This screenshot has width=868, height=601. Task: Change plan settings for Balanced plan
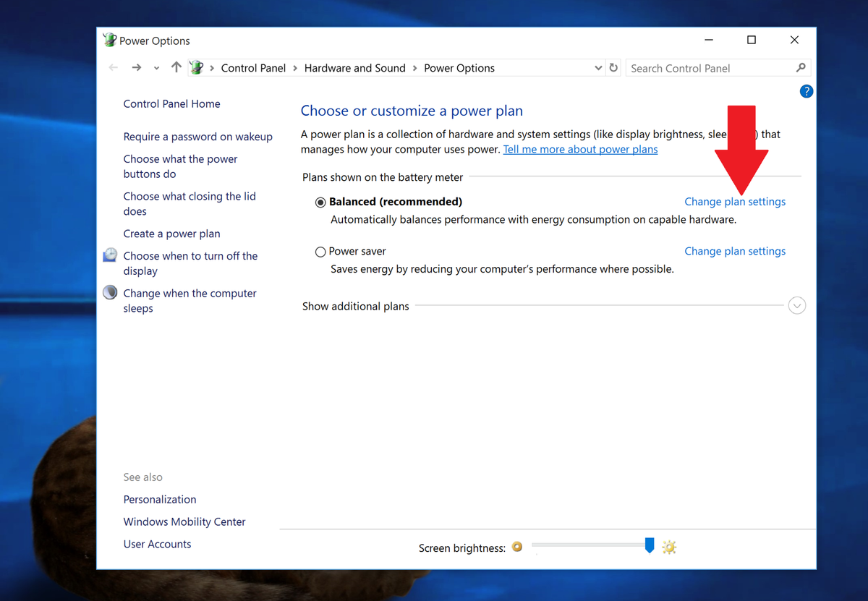pyautogui.click(x=735, y=202)
